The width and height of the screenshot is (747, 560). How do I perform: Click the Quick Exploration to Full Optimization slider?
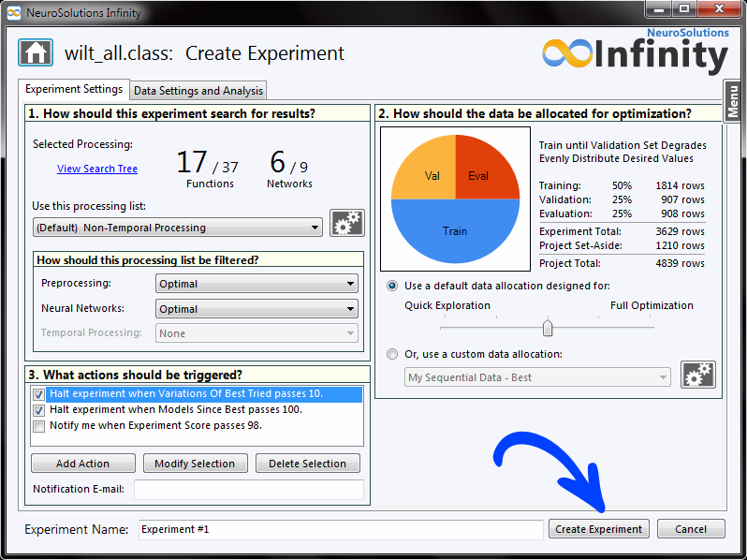click(548, 328)
